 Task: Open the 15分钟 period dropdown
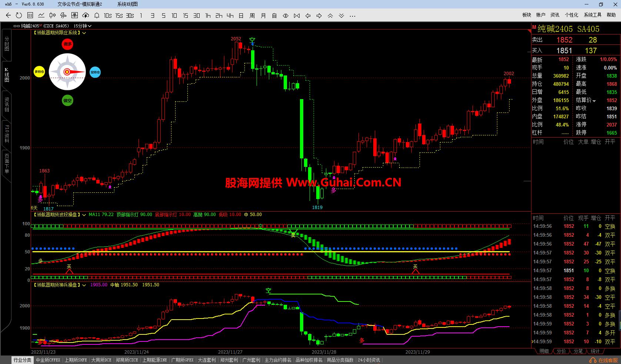pos(82,26)
